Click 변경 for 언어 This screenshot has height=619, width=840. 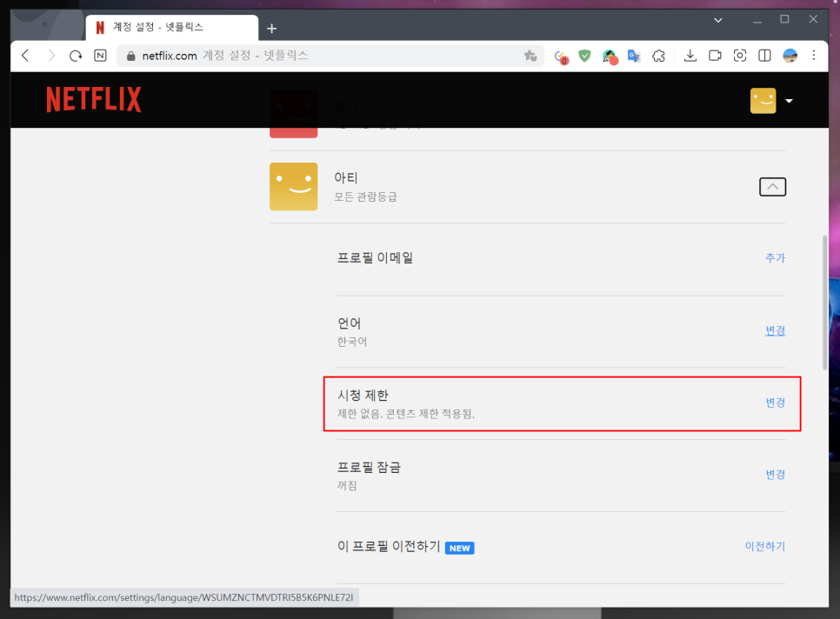click(775, 330)
